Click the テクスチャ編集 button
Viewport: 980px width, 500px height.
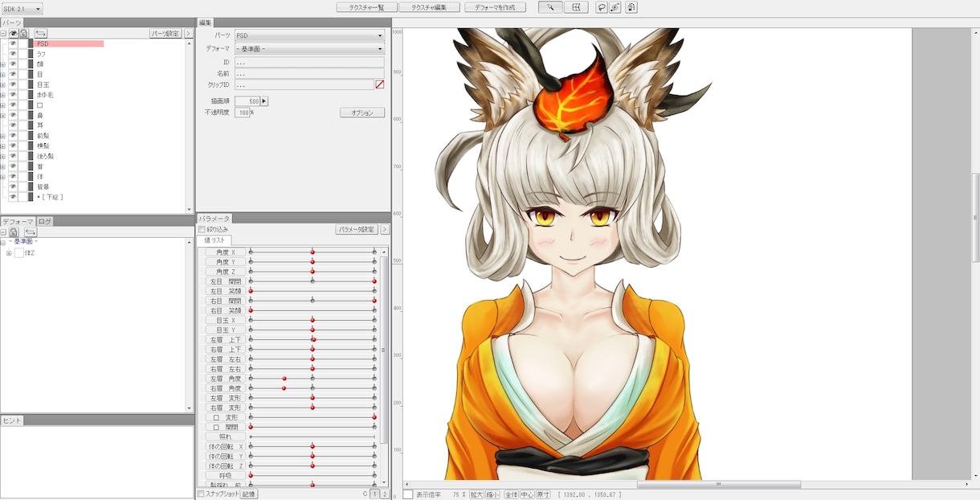click(430, 7)
